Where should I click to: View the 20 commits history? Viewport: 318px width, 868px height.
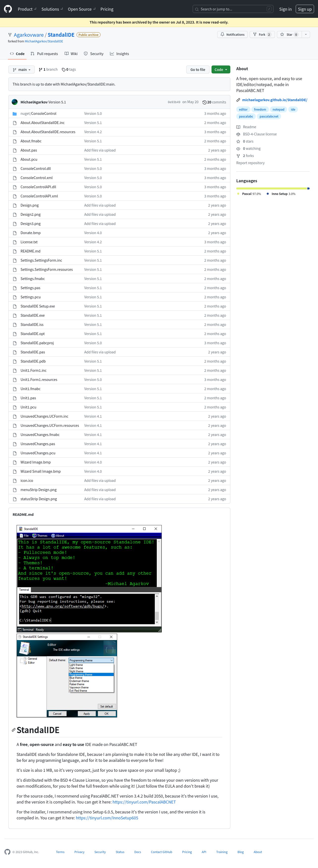[214, 102]
